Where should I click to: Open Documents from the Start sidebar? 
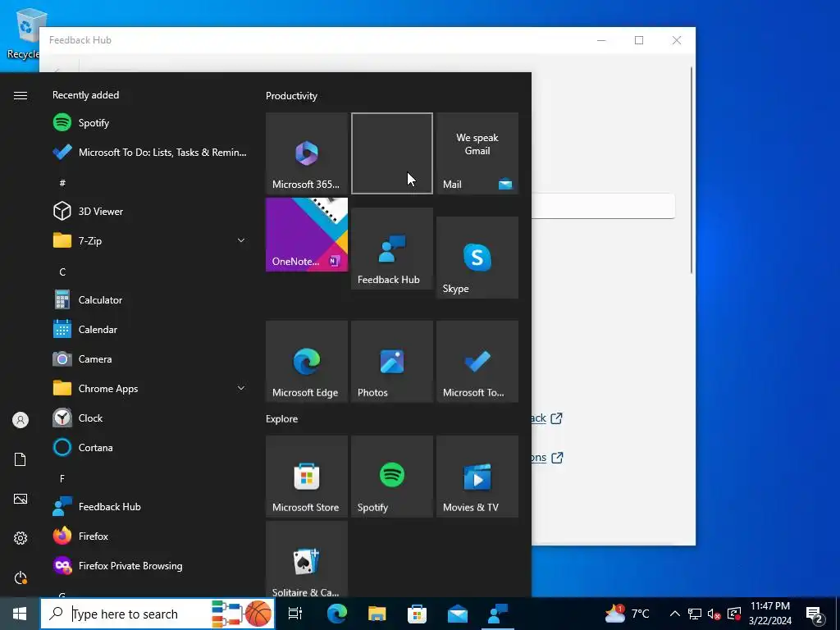point(21,459)
